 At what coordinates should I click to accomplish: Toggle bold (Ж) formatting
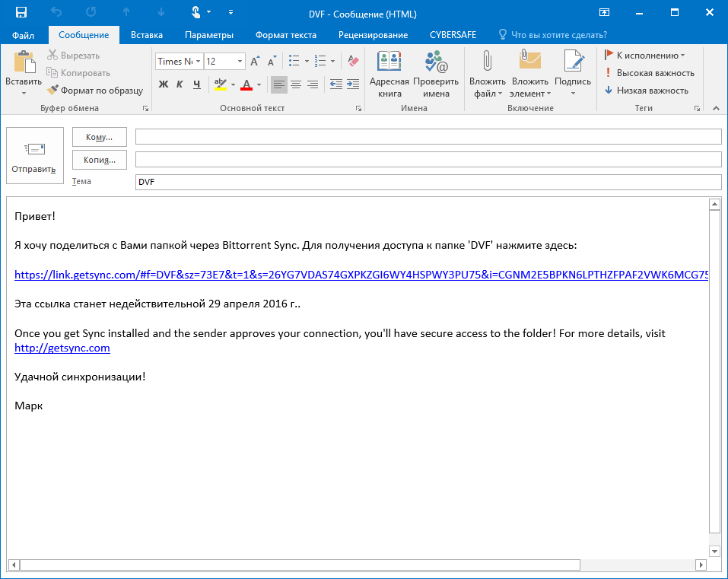pos(163,84)
